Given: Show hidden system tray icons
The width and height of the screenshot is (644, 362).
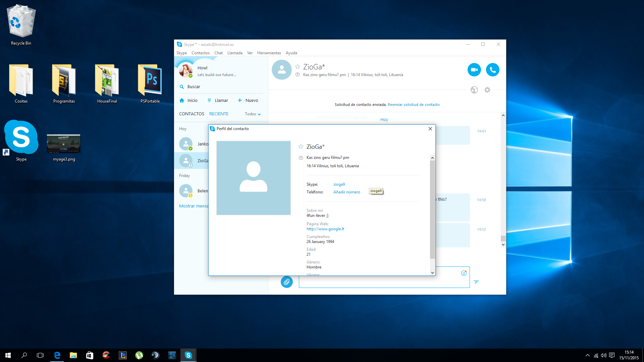Looking at the screenshot, I should [587, 355].
